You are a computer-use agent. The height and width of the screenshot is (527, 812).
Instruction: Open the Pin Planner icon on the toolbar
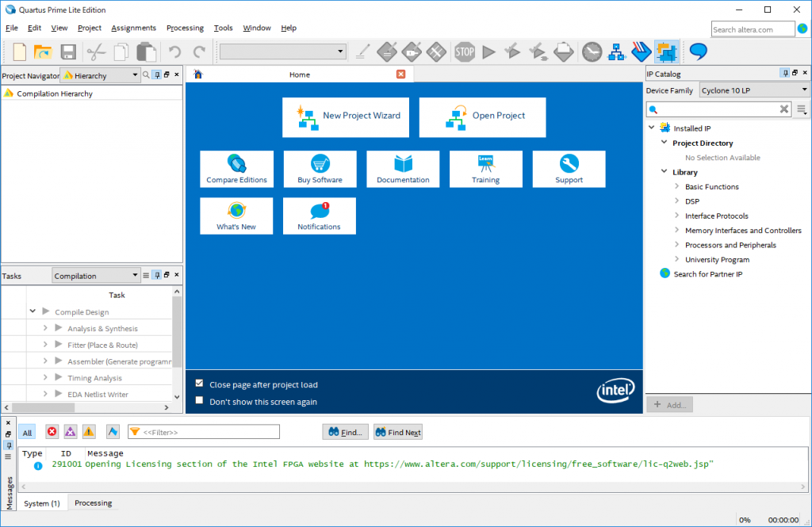667,52
